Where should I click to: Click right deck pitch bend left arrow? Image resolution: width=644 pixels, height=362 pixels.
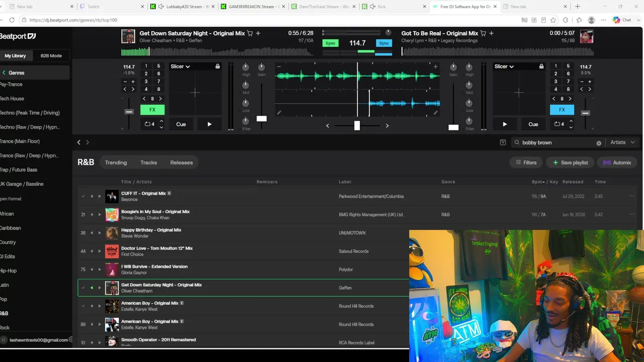pyautogui.click(x=582, y=89)
